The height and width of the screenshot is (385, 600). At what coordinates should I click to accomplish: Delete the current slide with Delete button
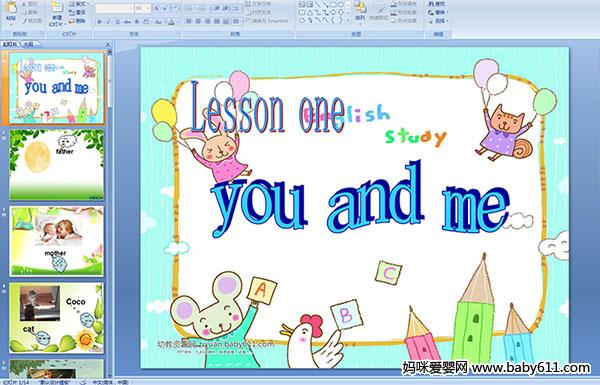coord(77,21)
